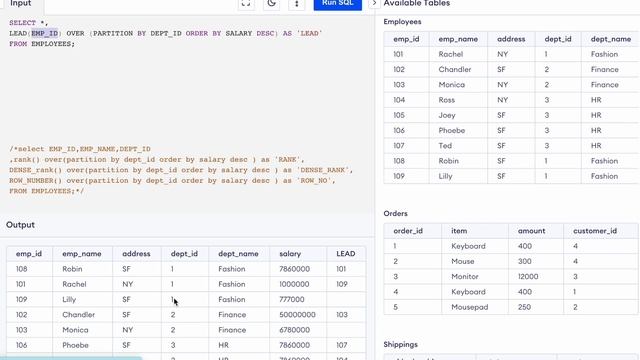Click the Output heading

coord(20,225)
